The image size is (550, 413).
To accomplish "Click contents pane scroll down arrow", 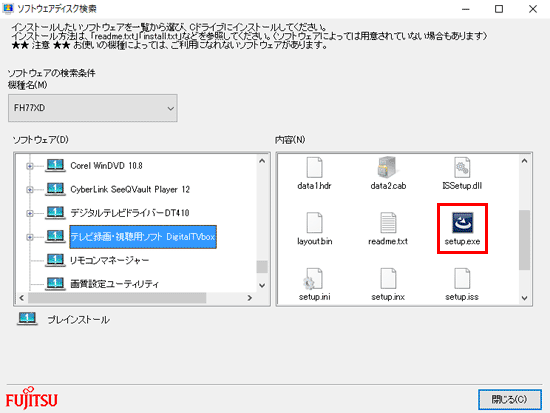I will pyautogui.click(x=524, y=298).
